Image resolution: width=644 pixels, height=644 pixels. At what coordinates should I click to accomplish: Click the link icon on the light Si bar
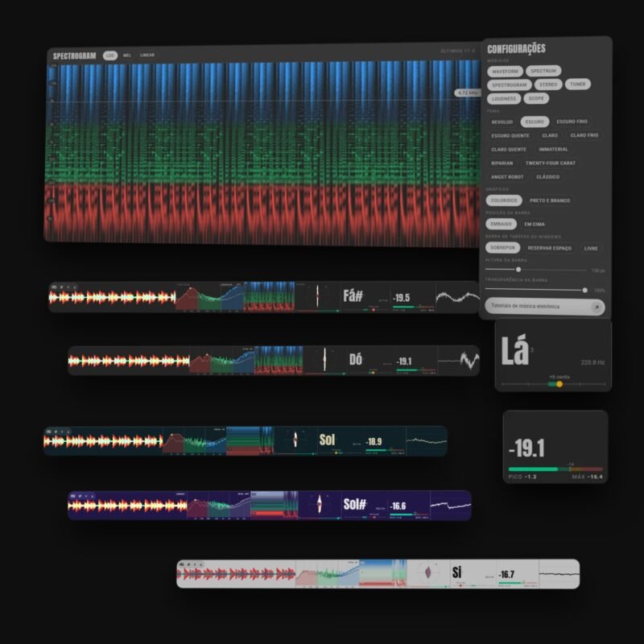point(182,565)
